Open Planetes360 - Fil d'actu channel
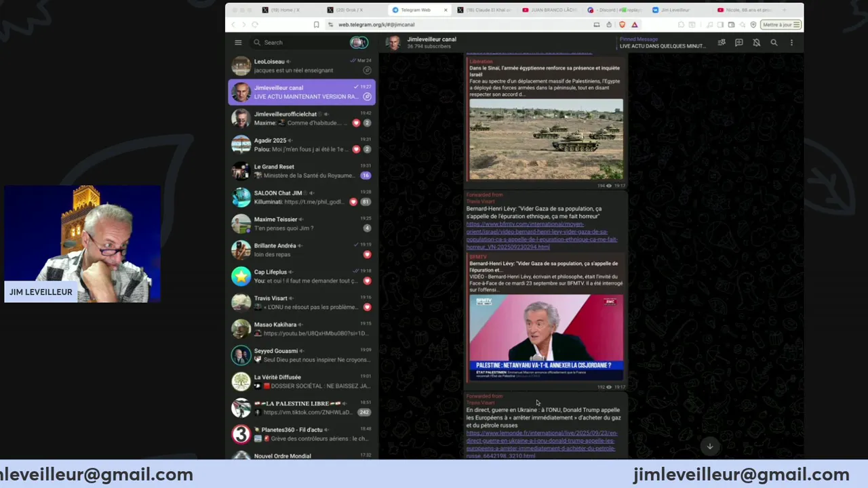The image size is (868, 488). (x=302, y=434)
